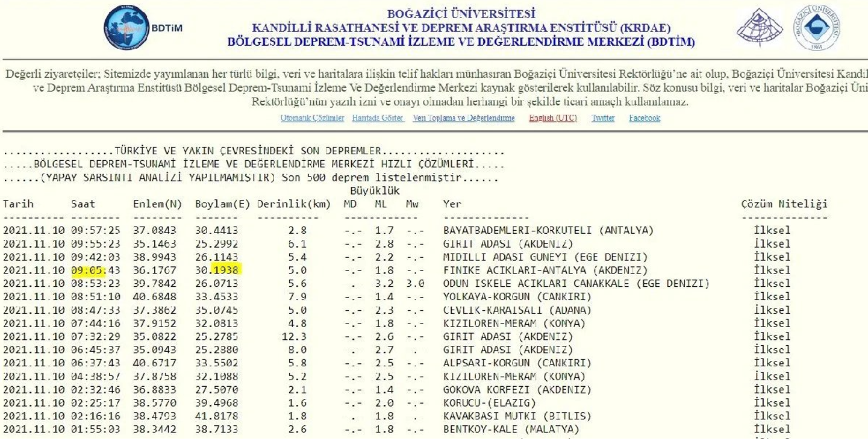This screenshot has height=441, width=868.
Task: Click the depth value 7.9
Action: point(297,296)
